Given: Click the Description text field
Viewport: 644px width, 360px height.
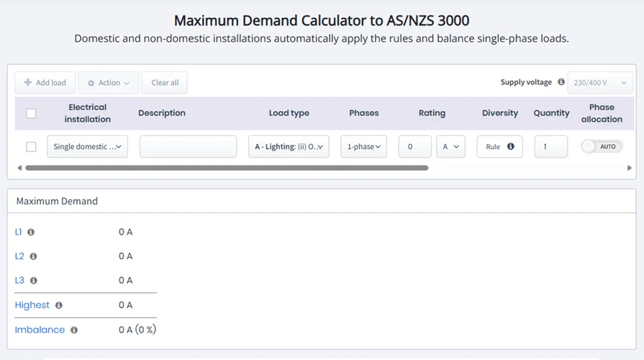Looking at the screenshot, I should click(188, 147).
